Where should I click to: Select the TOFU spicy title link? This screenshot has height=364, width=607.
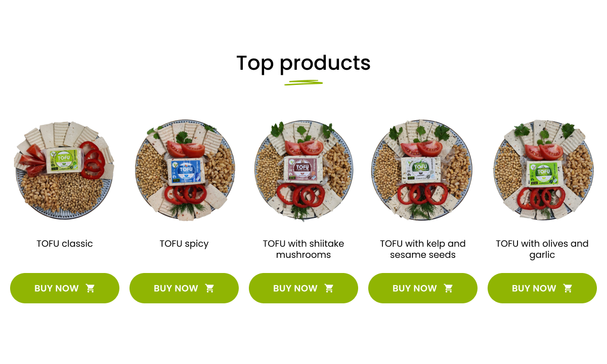[x=184, y=244]
